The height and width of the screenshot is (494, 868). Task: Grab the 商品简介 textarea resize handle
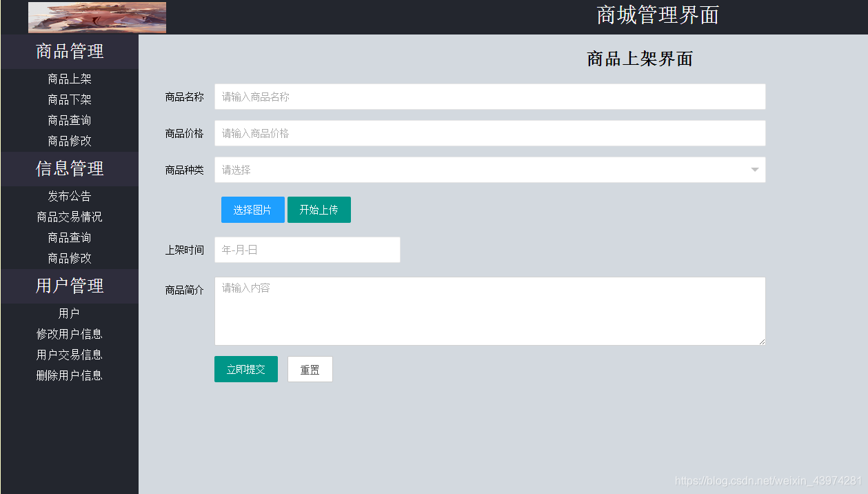[x=762, y=342]
